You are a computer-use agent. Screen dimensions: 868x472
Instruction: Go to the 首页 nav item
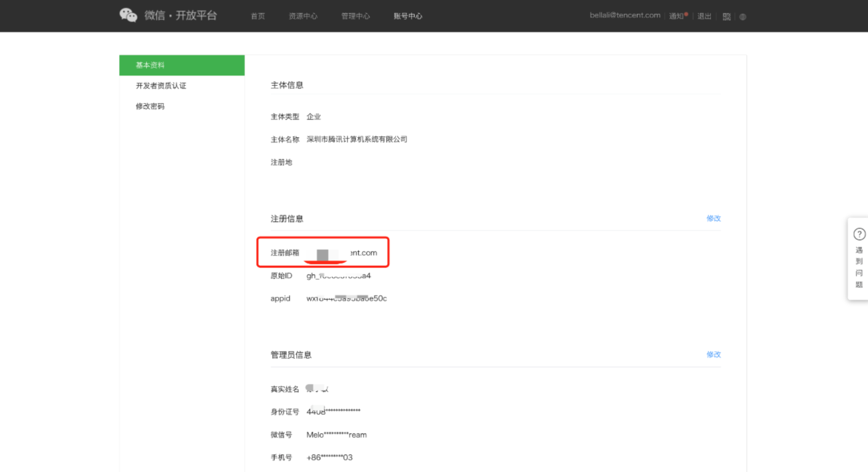coord(258,16)
